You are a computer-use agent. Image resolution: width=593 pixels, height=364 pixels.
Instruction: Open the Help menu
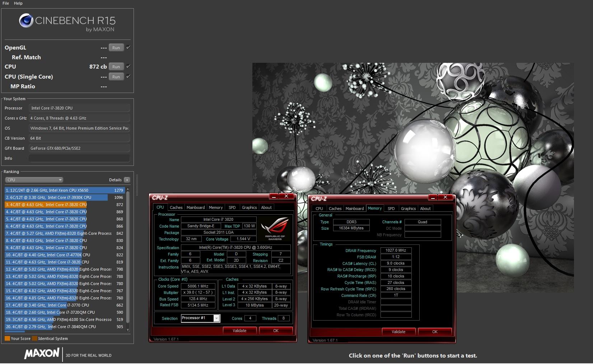click(x=18, y=3)
